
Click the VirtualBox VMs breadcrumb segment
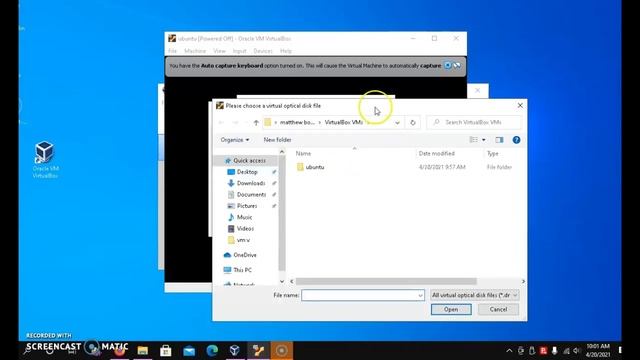(344, 122)
